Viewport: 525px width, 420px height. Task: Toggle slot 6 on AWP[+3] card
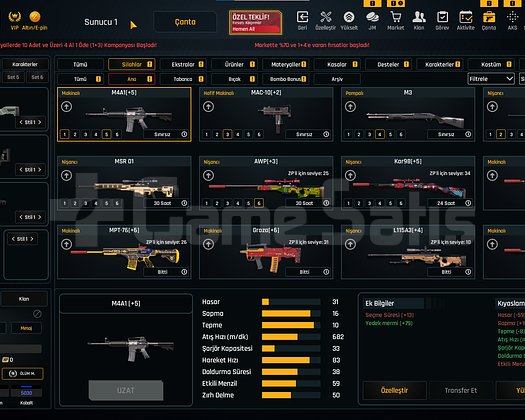click(259, 203)
